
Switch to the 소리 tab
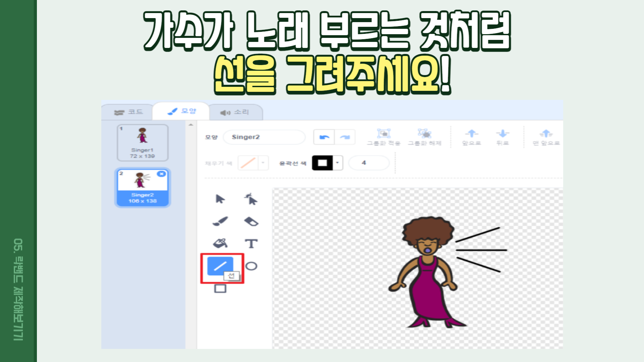pyautogui.click(x=235, y=112)
